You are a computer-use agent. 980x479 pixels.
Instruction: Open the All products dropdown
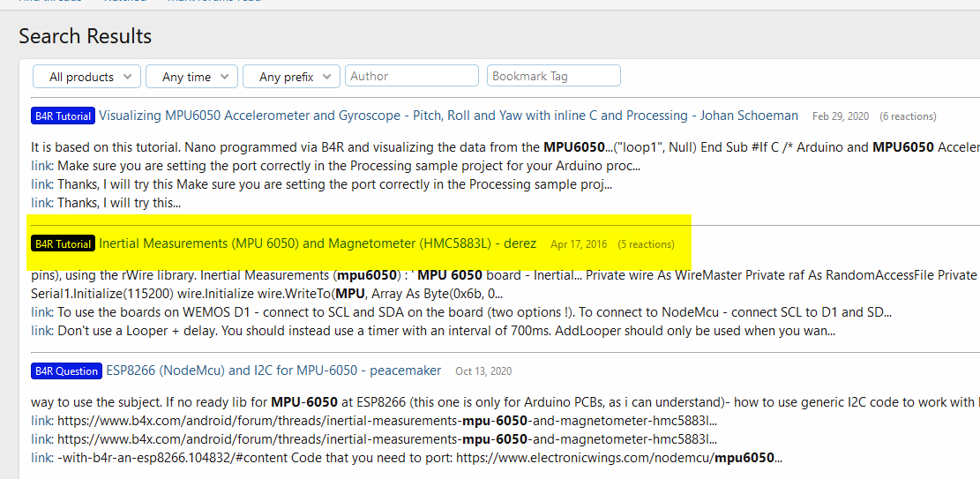pyautogui.click(x=86, y=77)
